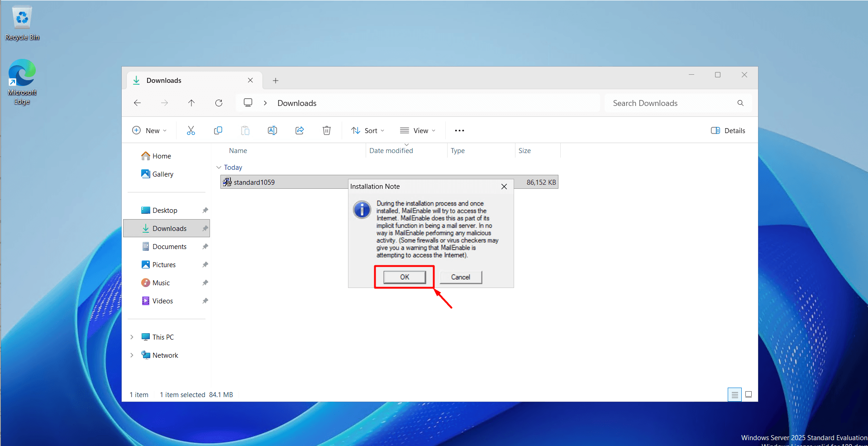
Task: Go forward in File Explorer
Action: pos(165,103)
